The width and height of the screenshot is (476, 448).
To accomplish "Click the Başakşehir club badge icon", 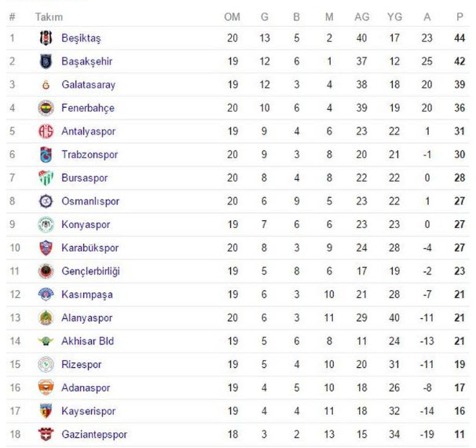I will pyautogui.click(x=46, y=61).
